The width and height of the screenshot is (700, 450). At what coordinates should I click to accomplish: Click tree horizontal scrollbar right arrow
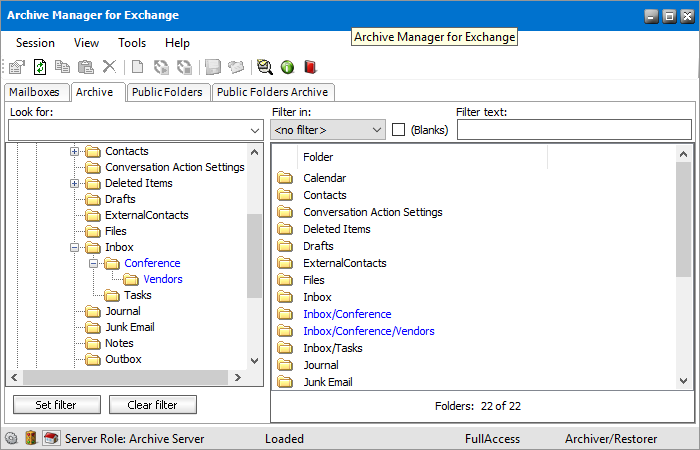pos(238,377)
